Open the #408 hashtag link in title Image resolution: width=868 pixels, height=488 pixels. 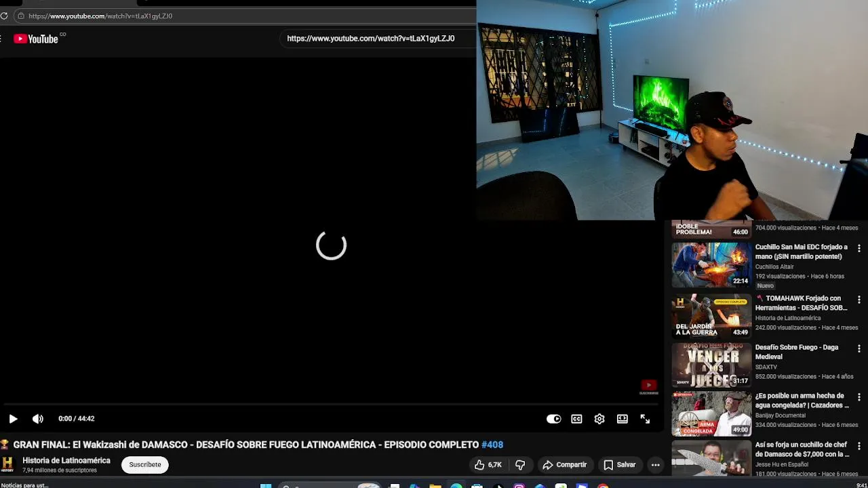(492, 445)
